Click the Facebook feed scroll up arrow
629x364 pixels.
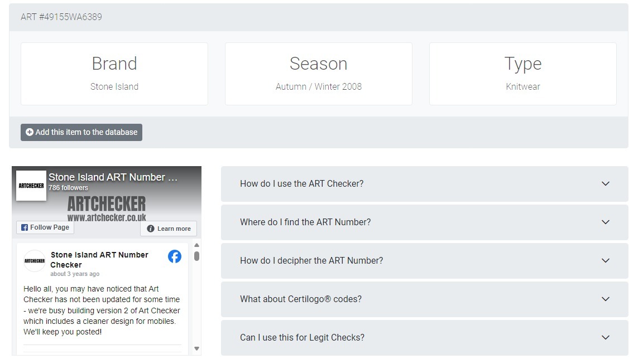[196, 245]
